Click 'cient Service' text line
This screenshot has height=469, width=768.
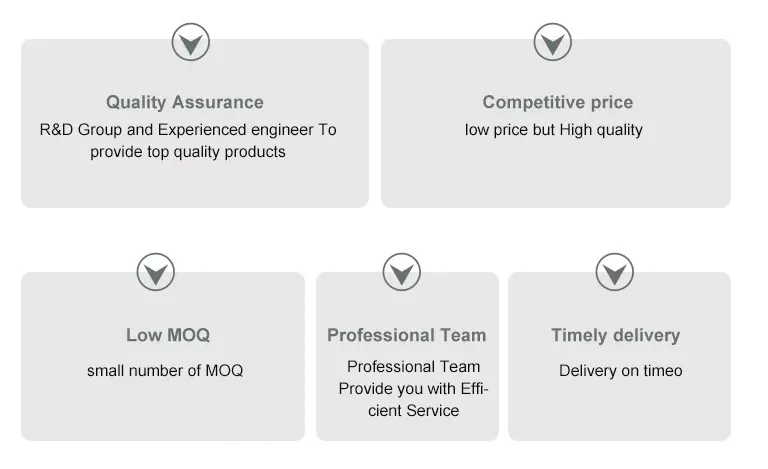pos(413,411)
